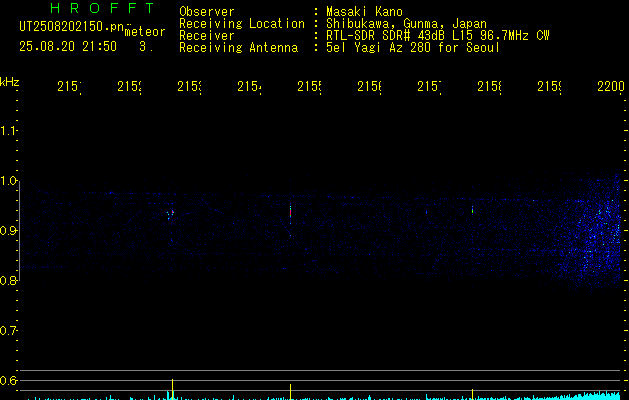Select the observer name Masaki Kano
Screen dimensions: 629x400
(364, 12)
